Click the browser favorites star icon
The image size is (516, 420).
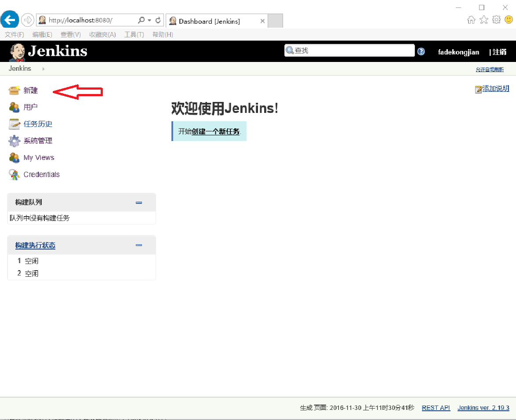(484, 20)
